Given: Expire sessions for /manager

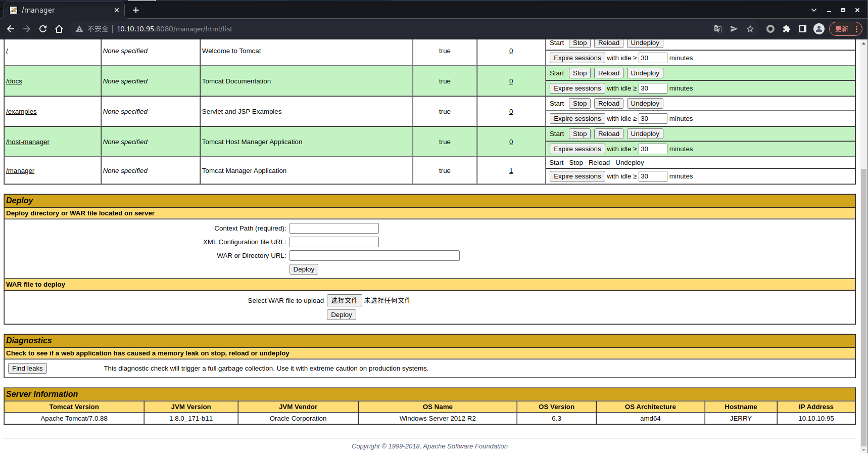Looking at the screenshot, I should 577,176.
